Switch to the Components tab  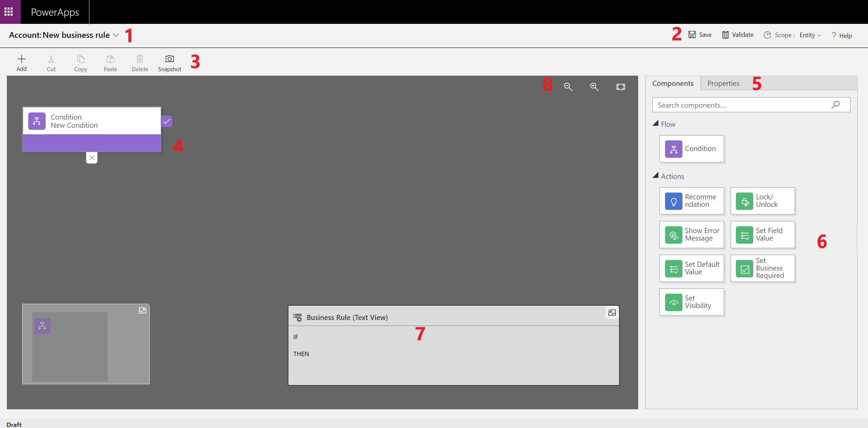pos(673,83)
